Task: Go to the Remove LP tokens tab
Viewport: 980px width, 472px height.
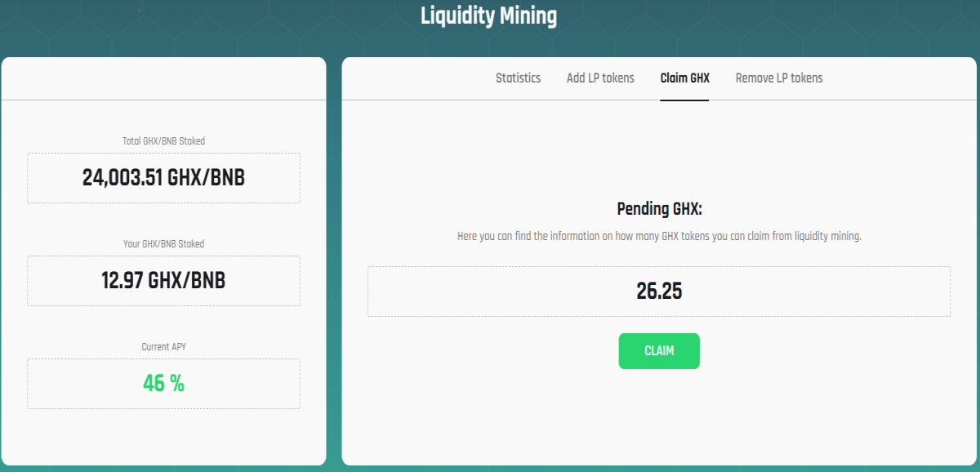Action: tap(779, 78)
